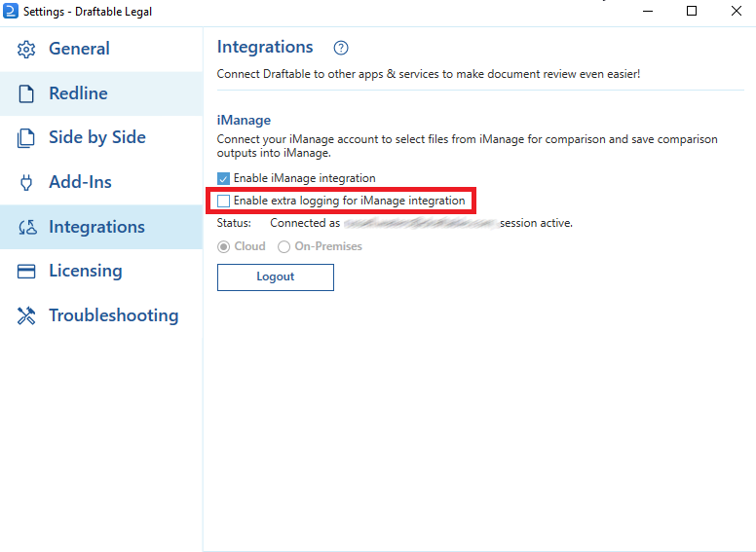756x552 pixels.
Task: Select the Integrations tab label
Action: click(96, 227)
